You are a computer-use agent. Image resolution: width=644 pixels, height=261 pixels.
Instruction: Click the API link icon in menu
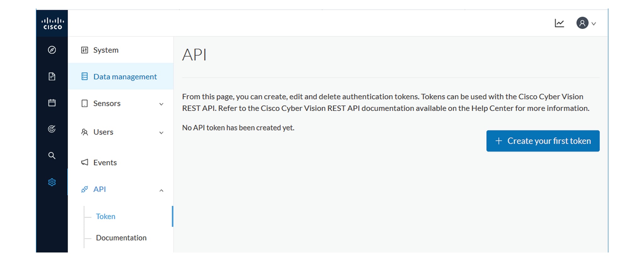pyautogui.click(x=84, y=189)
